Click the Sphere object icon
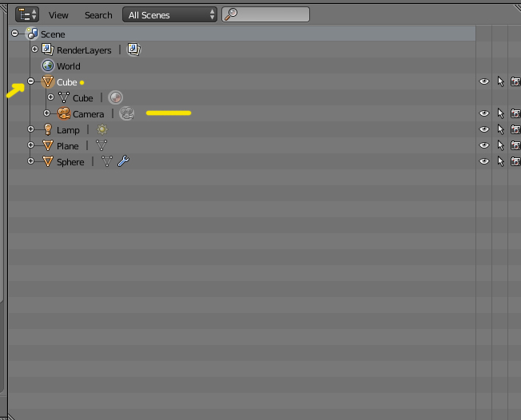Viewport: 521px width, 420px height. (x=48, y=161)
